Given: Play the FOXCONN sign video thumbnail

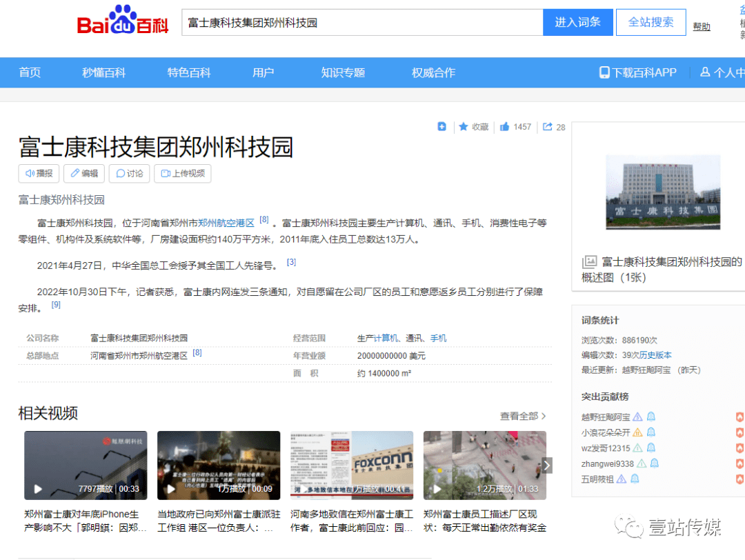Looking at the screenshot, I should coord(352,466).
